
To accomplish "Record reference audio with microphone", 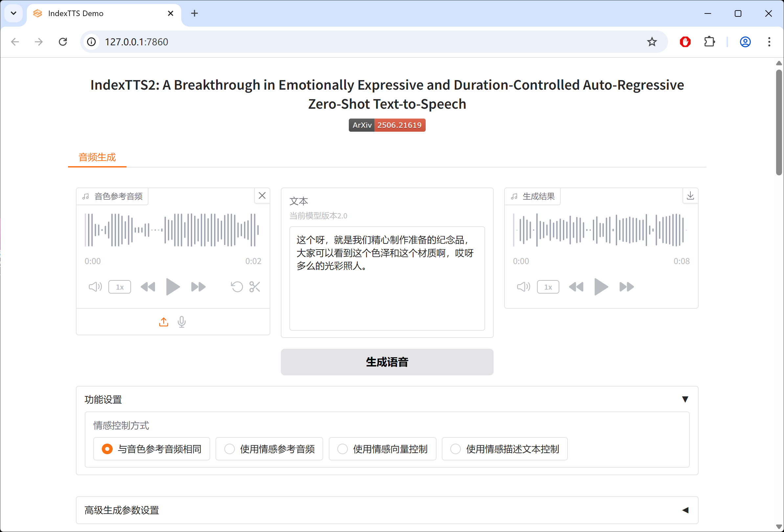I will pyautogui.click(x=182, y=322).
